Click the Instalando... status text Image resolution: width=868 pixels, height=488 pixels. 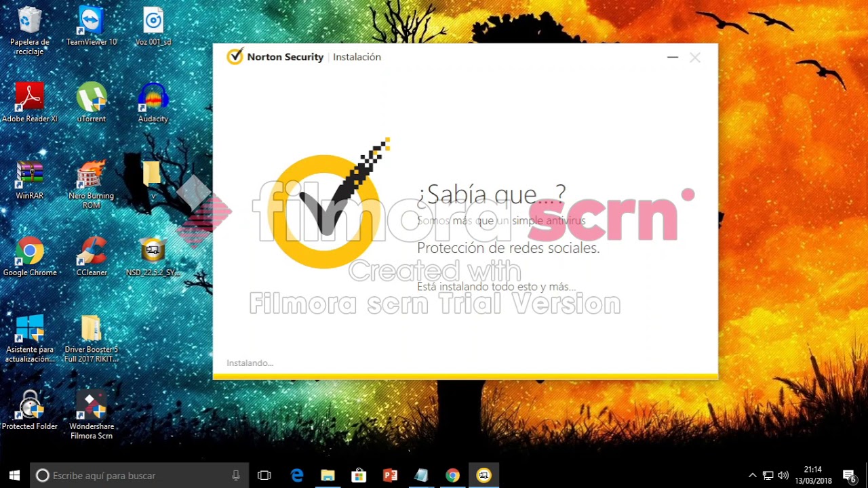[x=250, y=363]
